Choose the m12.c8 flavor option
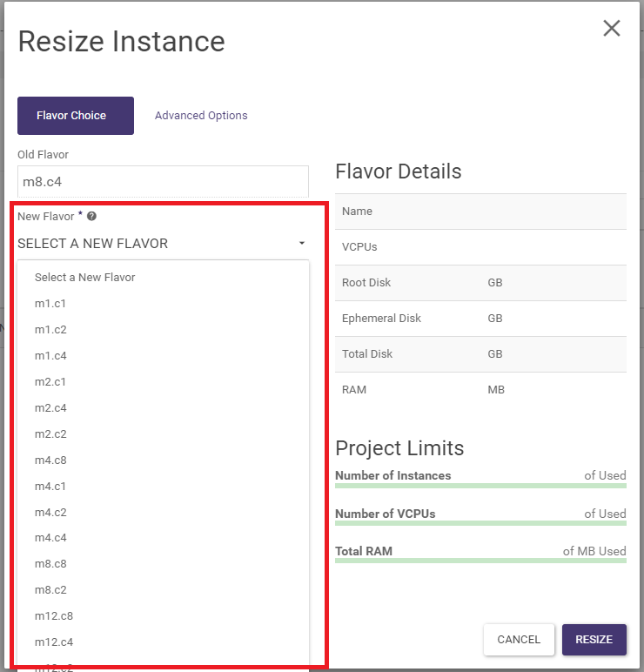Viewport: 644px width, 672px height. [54, 616]
